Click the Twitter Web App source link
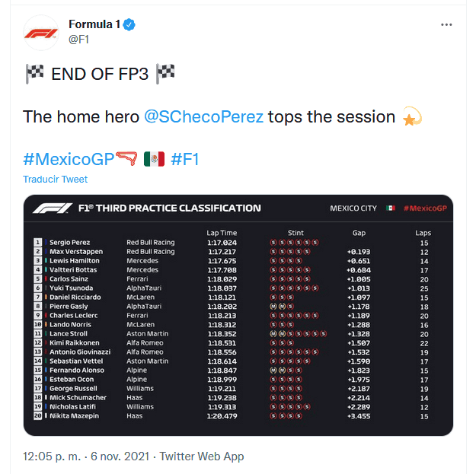Image resolution: width=476 pixels, height=474 pixels. [201, 457]
